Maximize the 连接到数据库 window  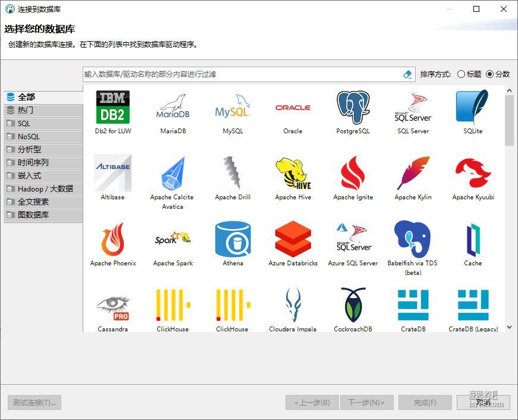476,9
